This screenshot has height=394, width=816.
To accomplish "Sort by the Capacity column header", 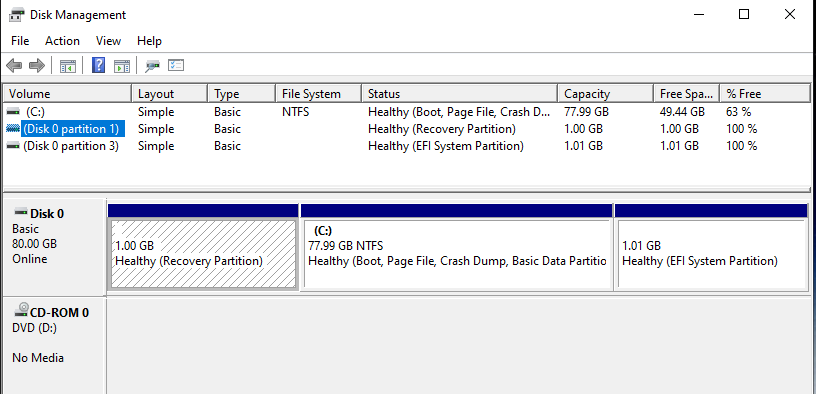I will (606, 94).
